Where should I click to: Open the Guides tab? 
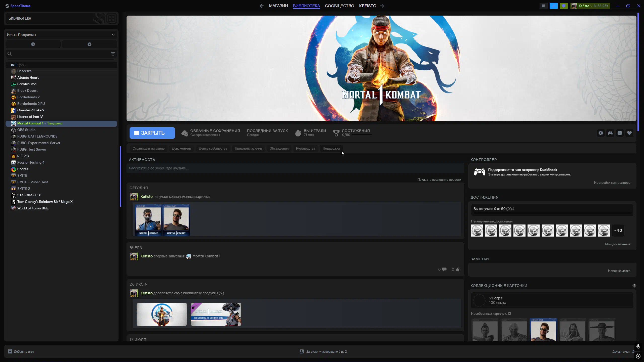coord(305,149)
